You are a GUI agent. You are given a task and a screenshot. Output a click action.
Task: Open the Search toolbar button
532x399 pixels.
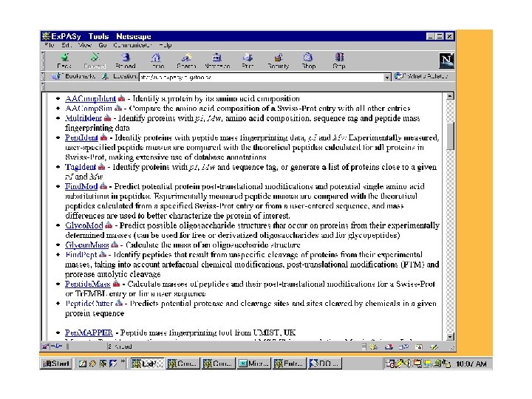point(186,61)
